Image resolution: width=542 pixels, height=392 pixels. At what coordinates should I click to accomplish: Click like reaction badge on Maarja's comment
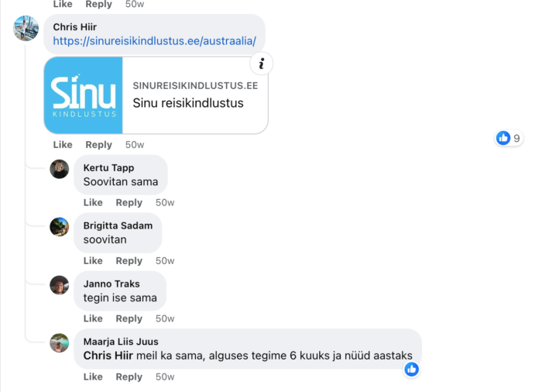[x=411, y=370]
